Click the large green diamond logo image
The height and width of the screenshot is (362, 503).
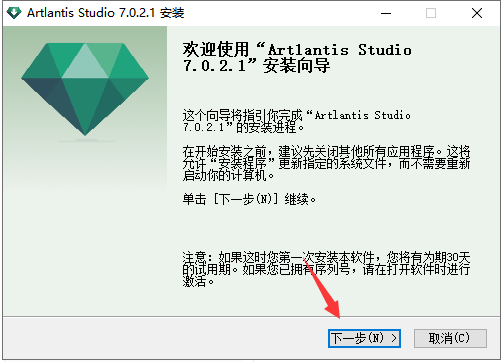(x=85, y=89)
